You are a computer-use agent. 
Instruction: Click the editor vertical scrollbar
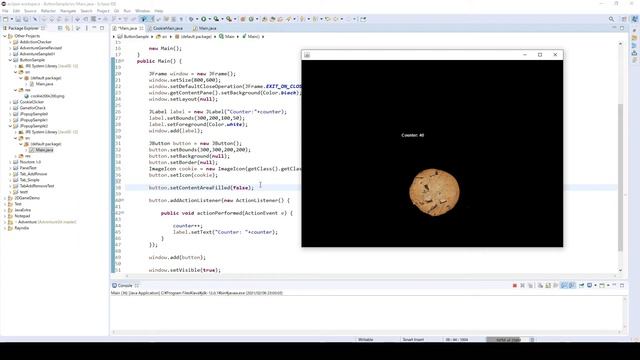620,178
